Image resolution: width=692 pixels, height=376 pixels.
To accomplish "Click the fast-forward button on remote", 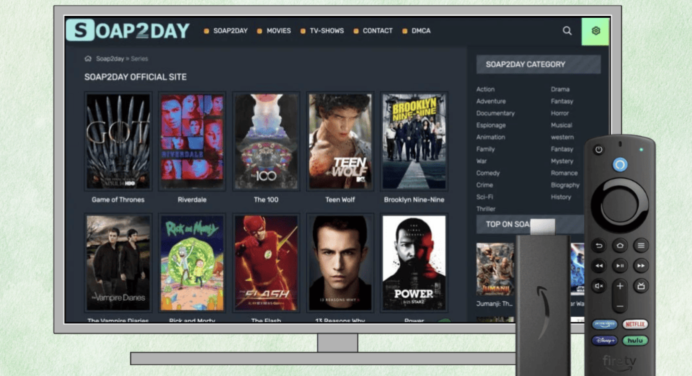I will (x=641, y=266).
